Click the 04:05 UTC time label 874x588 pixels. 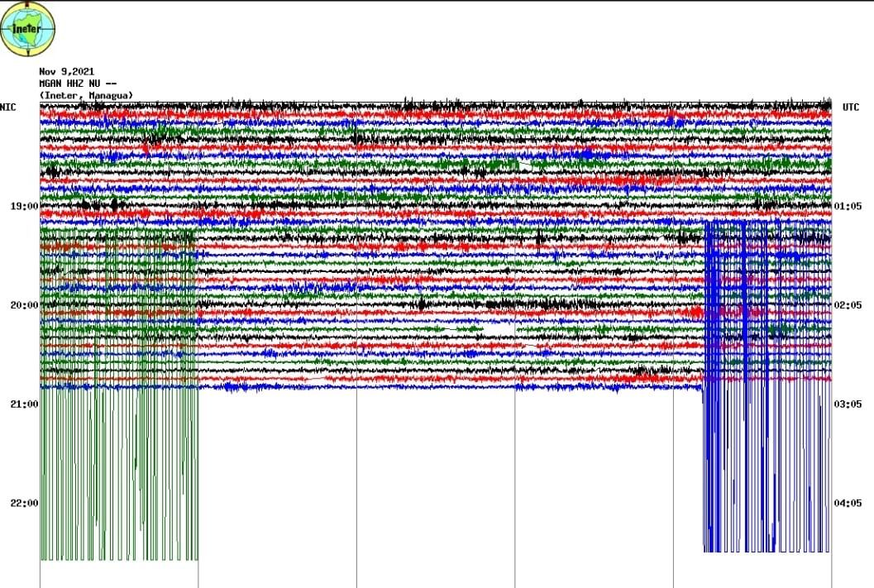coord(848,504)
